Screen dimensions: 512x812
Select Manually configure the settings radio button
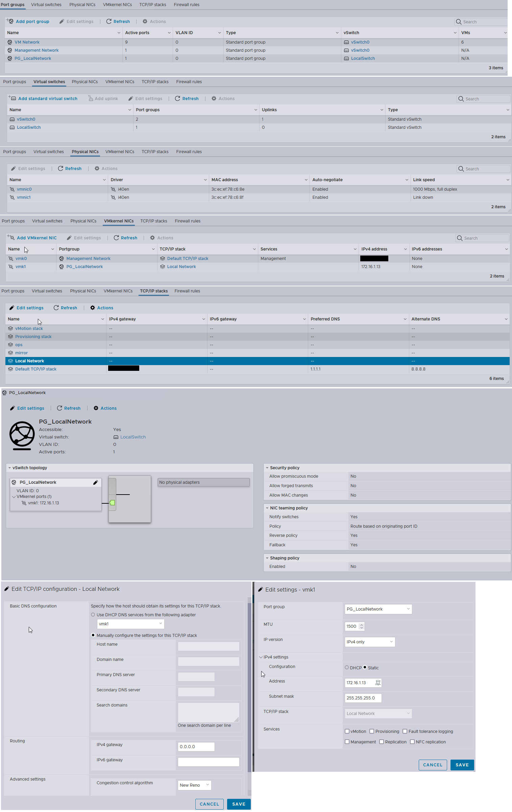point(93,635)
